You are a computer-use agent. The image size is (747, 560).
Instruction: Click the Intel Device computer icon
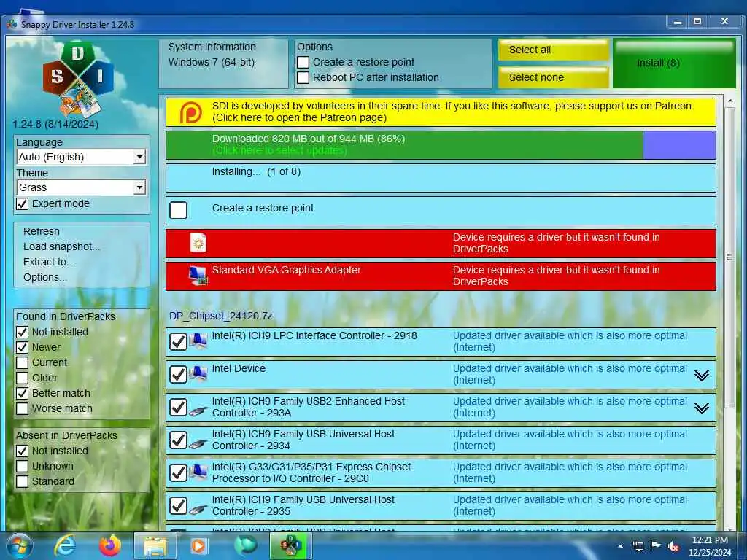pos(198,374)
